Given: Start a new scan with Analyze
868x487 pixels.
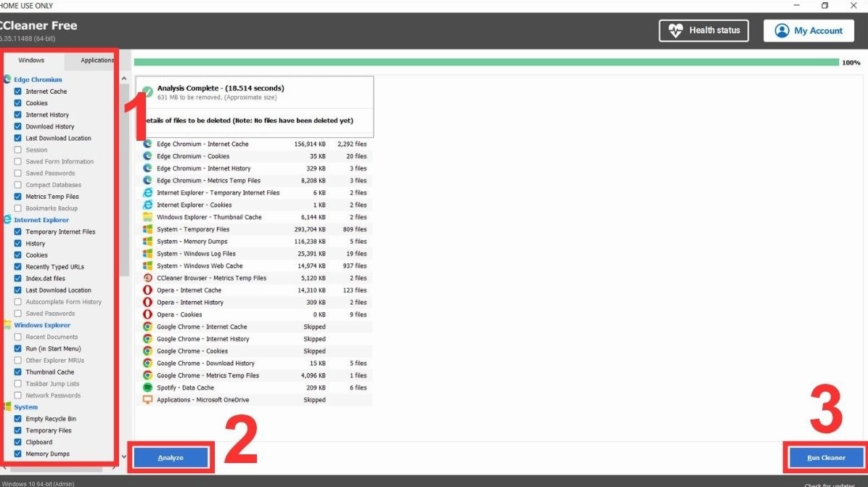Looking at the screenshot, I should pos(170,457).
